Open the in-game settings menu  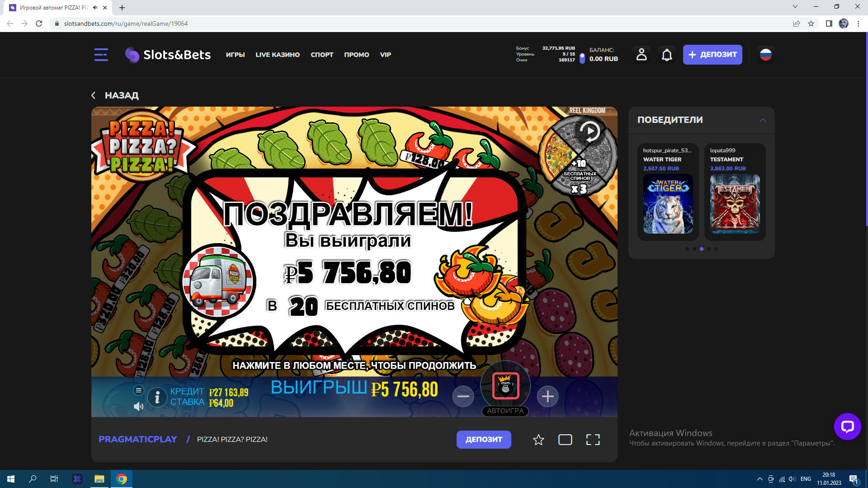(x=138, y=390)
